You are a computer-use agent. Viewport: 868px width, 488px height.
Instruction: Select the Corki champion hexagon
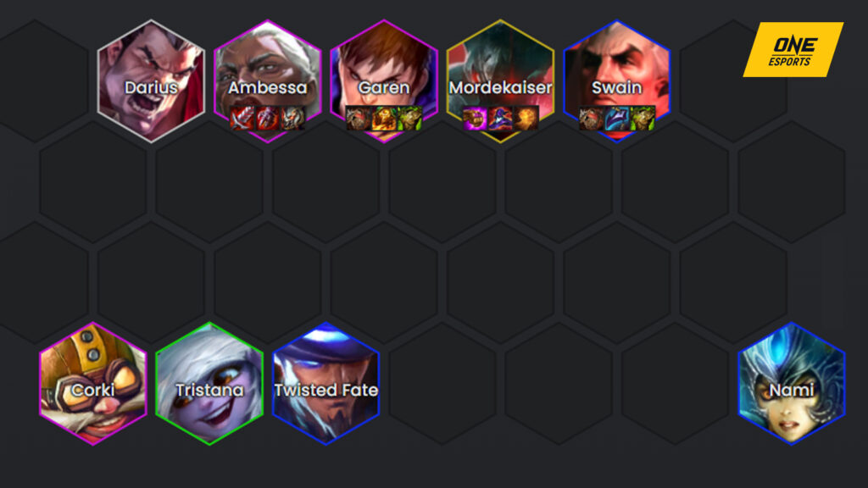(93, 384)
